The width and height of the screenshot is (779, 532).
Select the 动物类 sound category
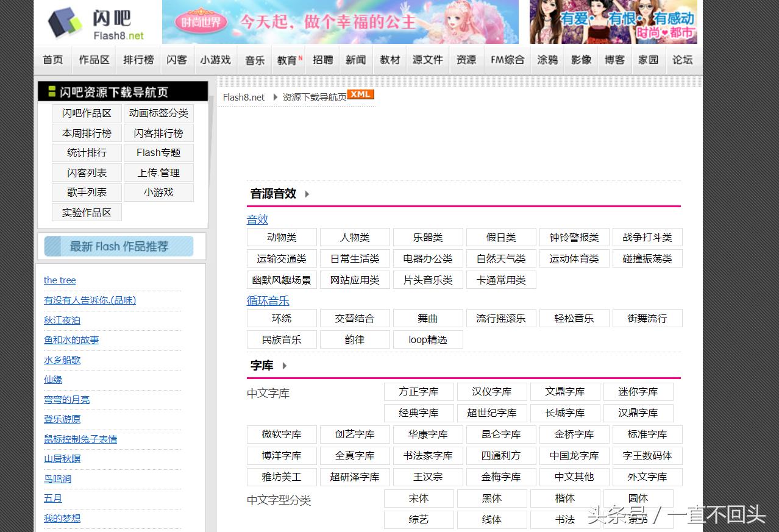coord(282,237)
